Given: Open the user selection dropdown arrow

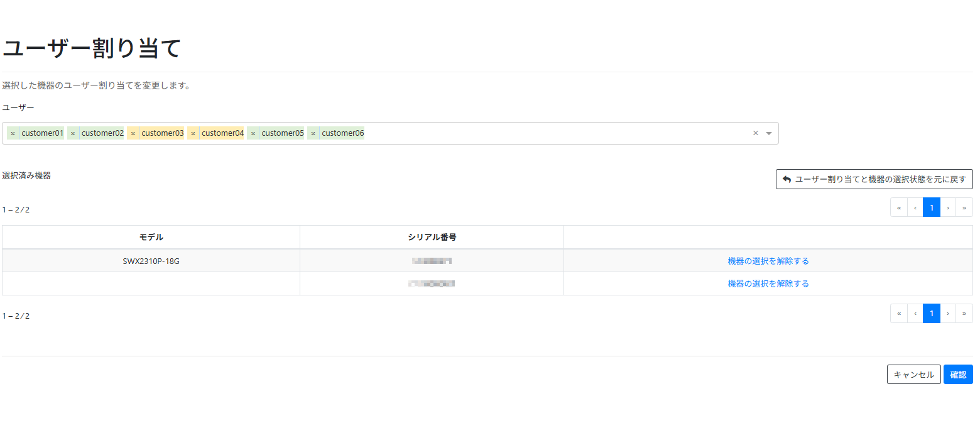Looking at the screenshot, I should [769, 133].
